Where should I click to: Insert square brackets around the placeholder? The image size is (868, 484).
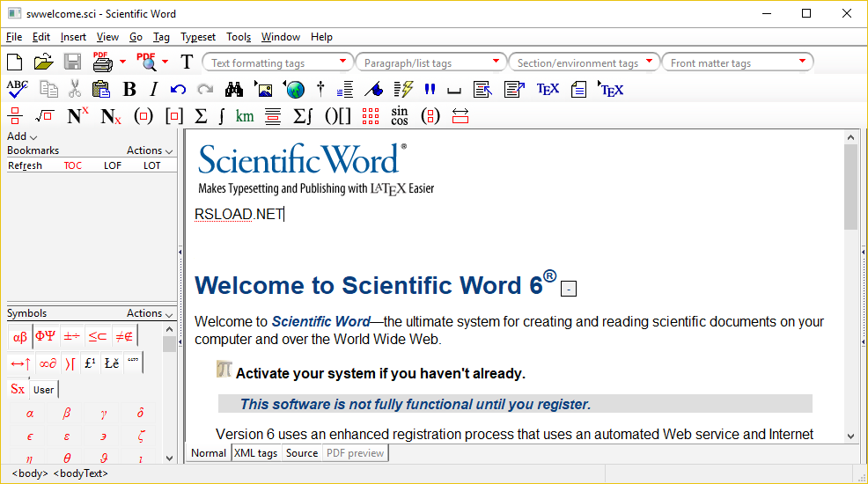174,116
